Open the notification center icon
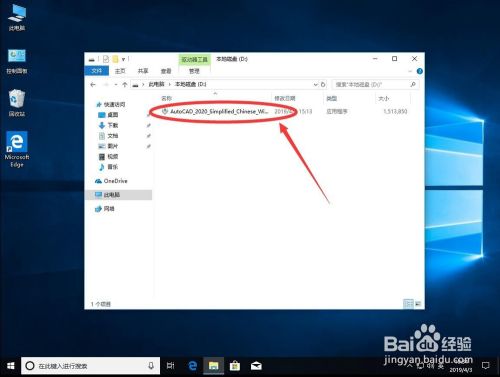This screenshot has height=377, width=500. coord(486,366)
